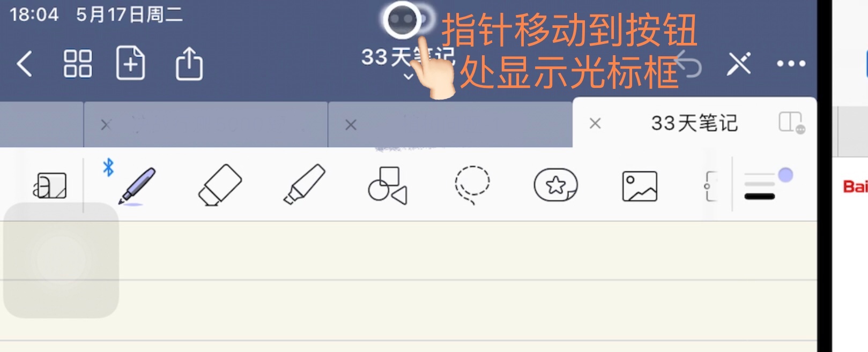
Task: Toggle read-only pen mode icon
Action: coord(739,64)
